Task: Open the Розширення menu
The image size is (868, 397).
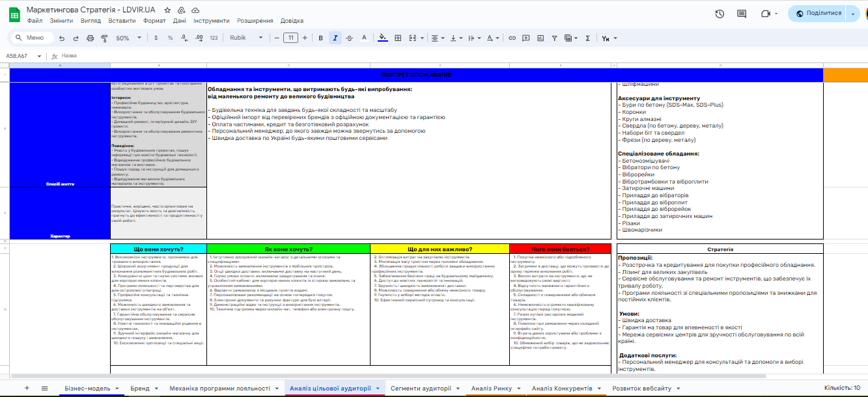Action: [x=255, y=21]
